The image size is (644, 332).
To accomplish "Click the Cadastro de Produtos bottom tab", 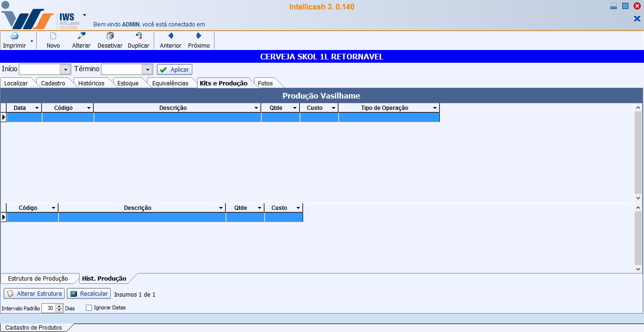I will tap(33, 327).
